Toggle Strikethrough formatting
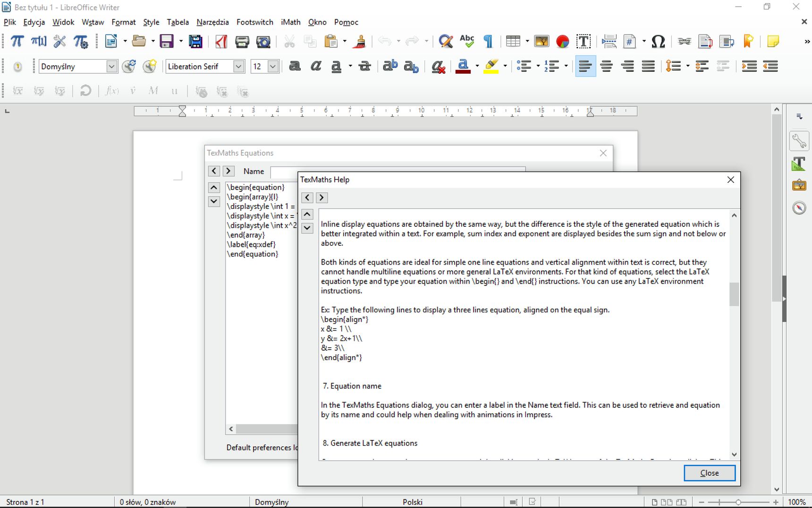This screenshot has width=812, height=508. tap(364, 66)
